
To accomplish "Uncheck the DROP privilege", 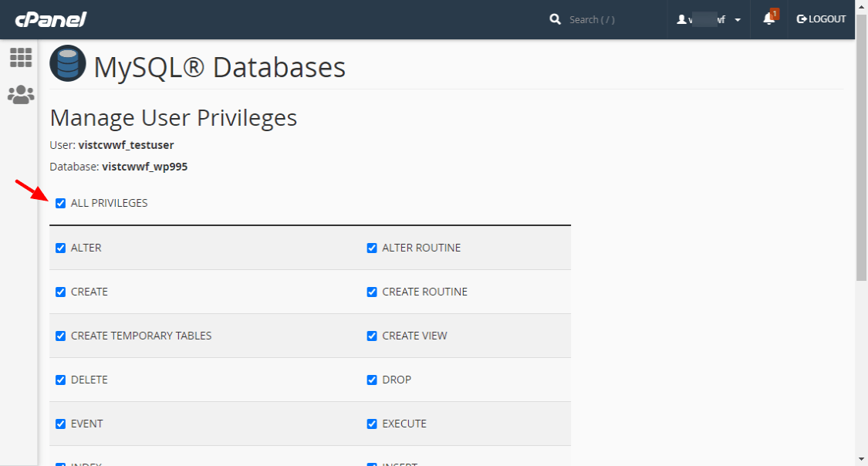I will [x=372, y=380].
